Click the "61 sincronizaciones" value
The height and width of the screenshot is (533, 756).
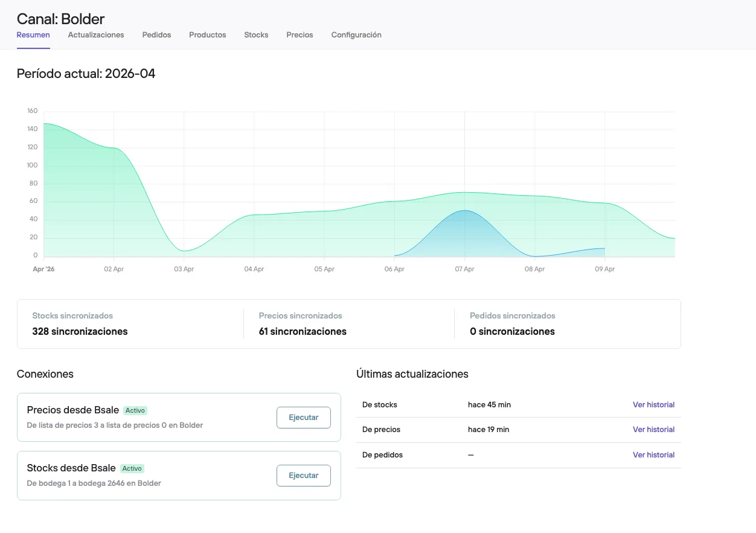pos(303,331)
